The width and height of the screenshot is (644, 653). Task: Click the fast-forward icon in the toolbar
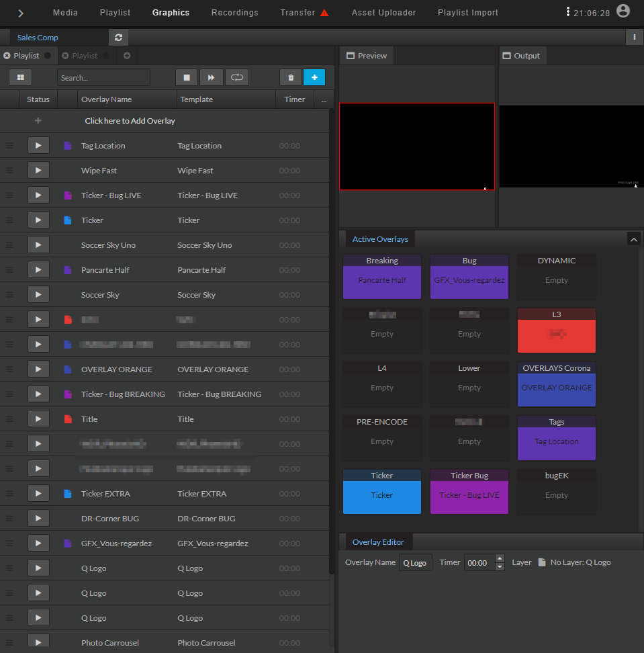tap(212, 77)
